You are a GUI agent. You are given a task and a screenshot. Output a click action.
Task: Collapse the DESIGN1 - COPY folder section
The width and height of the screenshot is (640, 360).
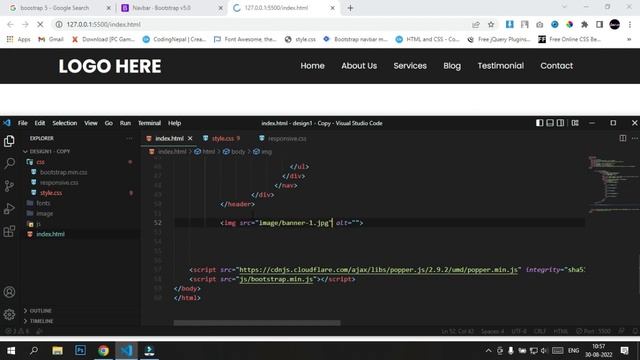[50, 151]
